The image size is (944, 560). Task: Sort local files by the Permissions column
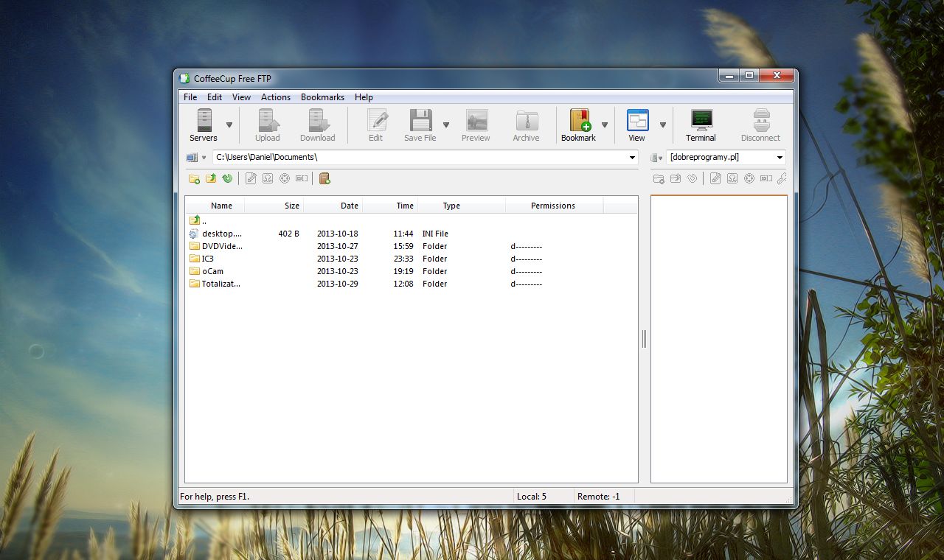554,206
